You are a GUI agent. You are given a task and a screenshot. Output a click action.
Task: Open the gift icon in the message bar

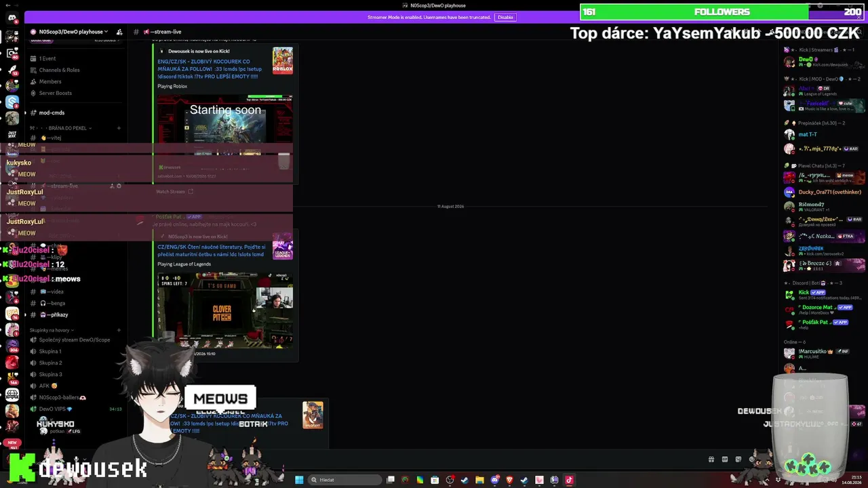pos(711,459)
